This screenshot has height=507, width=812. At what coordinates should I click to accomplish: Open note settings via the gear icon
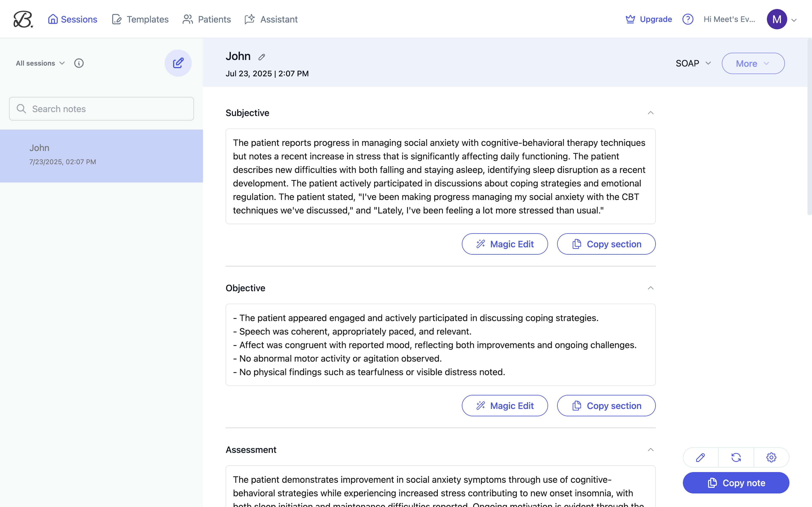(x=771, y=457)
